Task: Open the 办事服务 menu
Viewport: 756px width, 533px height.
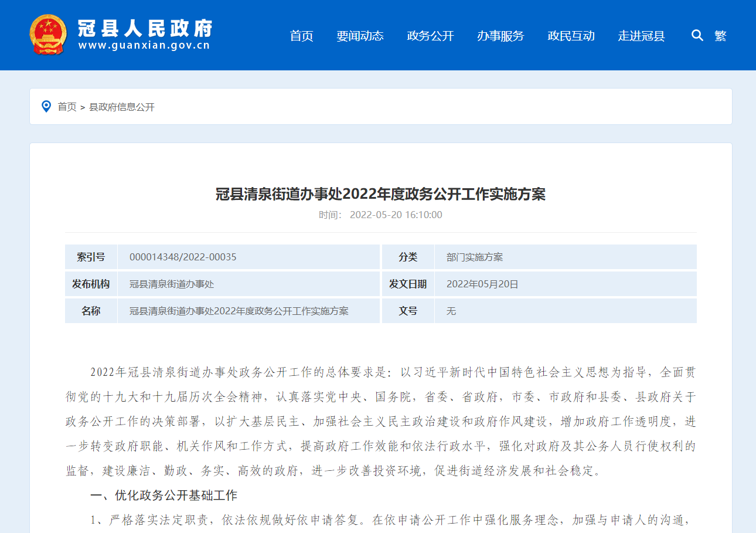Action: pyautogui.click(x=500, y=36)
